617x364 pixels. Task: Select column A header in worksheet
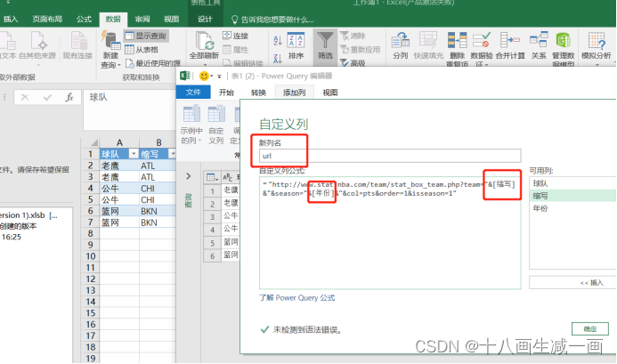click(119, 142)
